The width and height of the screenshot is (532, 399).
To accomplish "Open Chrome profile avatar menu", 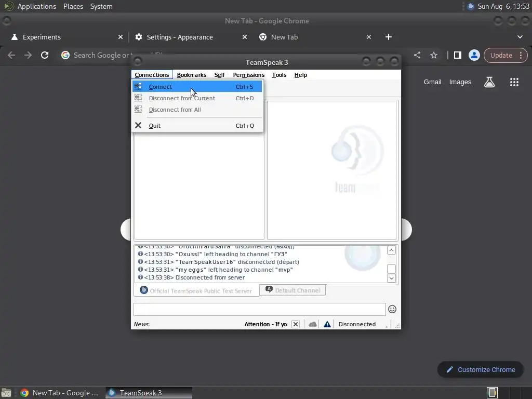I will point(474,55).
